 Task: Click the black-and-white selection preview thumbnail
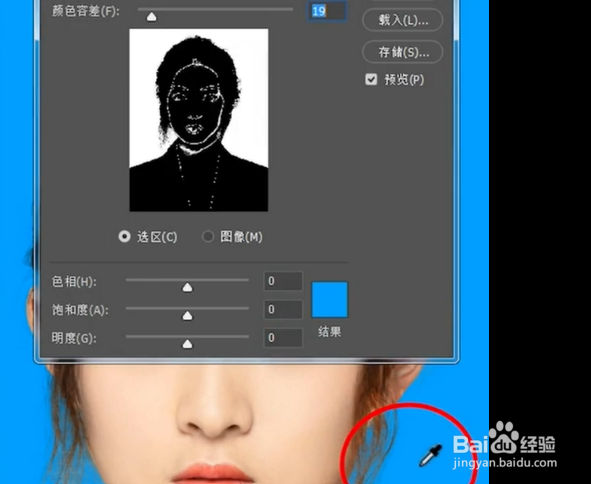[199, 120]
